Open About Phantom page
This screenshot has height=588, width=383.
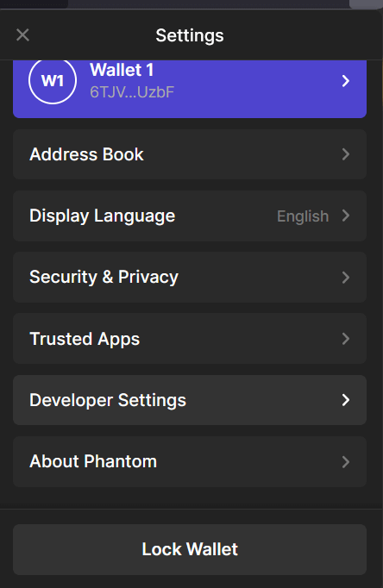click(x=190, y=461)
